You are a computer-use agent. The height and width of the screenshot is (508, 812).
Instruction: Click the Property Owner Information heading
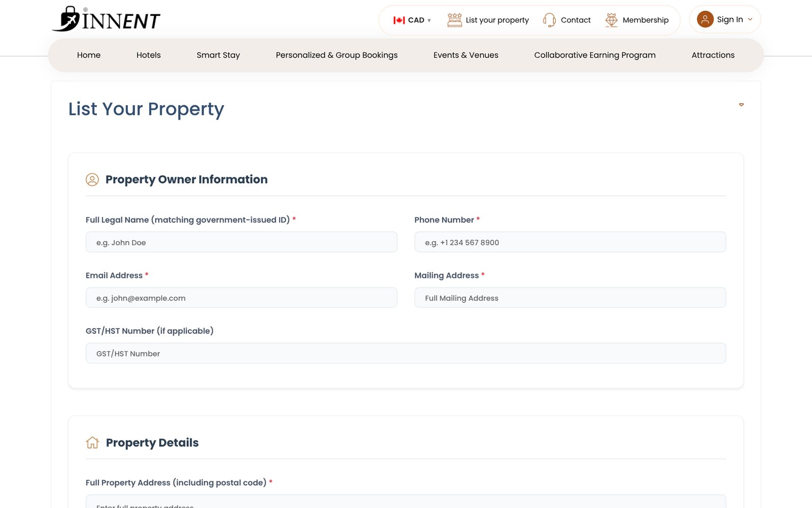tap(186, 179)
